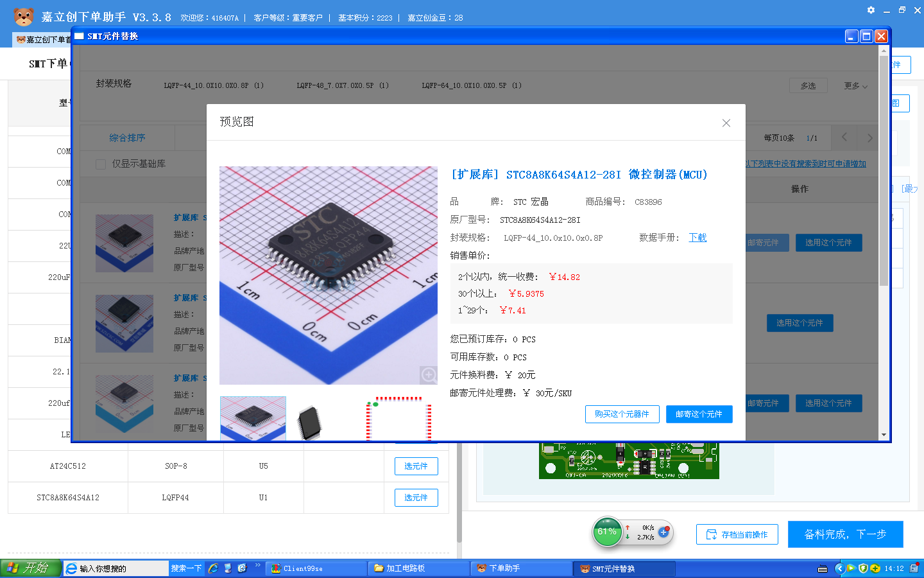Select the STC8A8K64S4A12 cell in parts table
The image size is (924, 578).
[x=68, y=498]
